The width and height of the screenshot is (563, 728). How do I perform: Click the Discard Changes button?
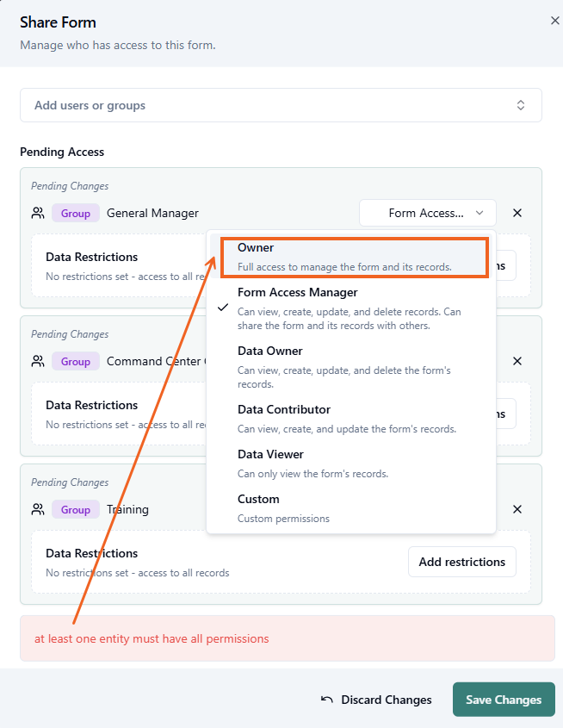[x=376, y=700]
